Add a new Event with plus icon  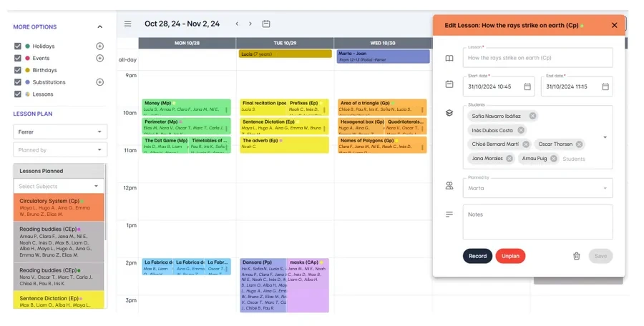coord(99,59)
